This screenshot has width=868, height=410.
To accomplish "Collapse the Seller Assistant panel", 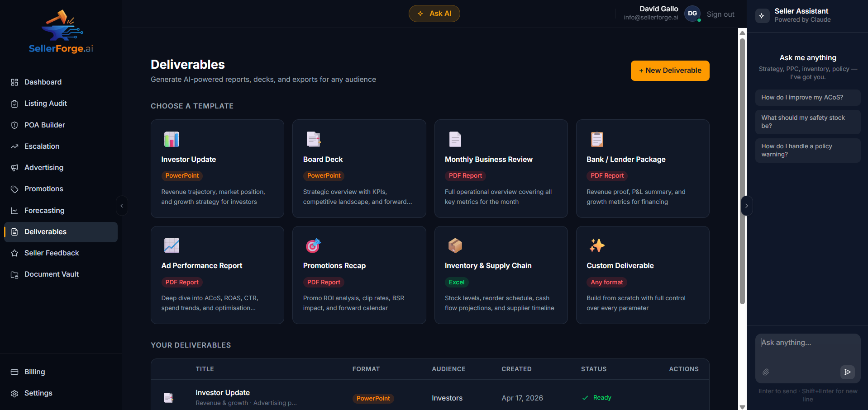I will coord(747,206).
